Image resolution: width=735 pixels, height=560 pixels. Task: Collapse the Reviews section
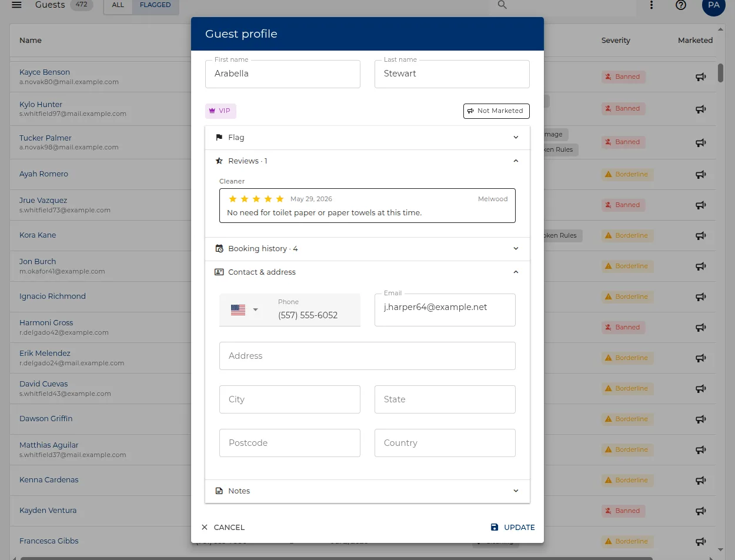(x=367, y=161)
